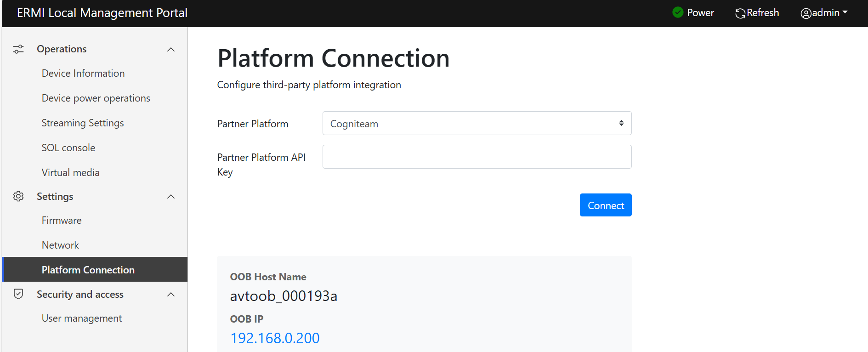Click the Operations sliders icon
Image resolution: width=868 pixels, height=352 pixels.
18,49
